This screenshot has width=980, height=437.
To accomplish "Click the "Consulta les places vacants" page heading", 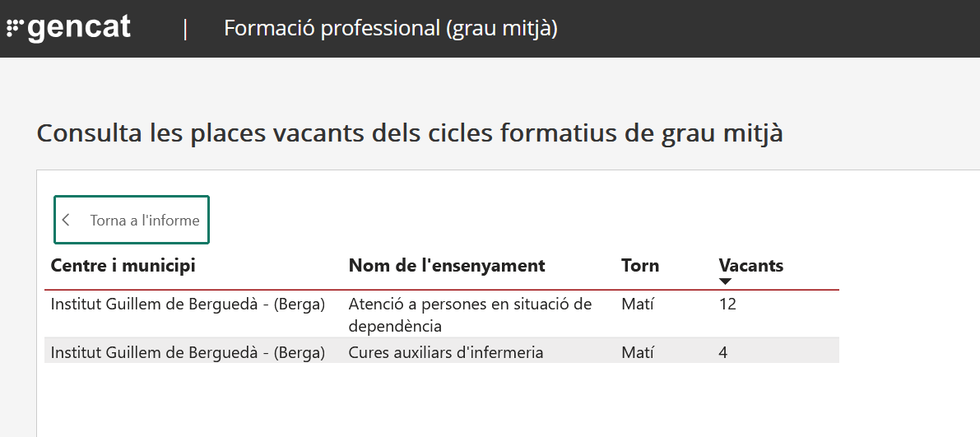I will (x=410, y=133).
